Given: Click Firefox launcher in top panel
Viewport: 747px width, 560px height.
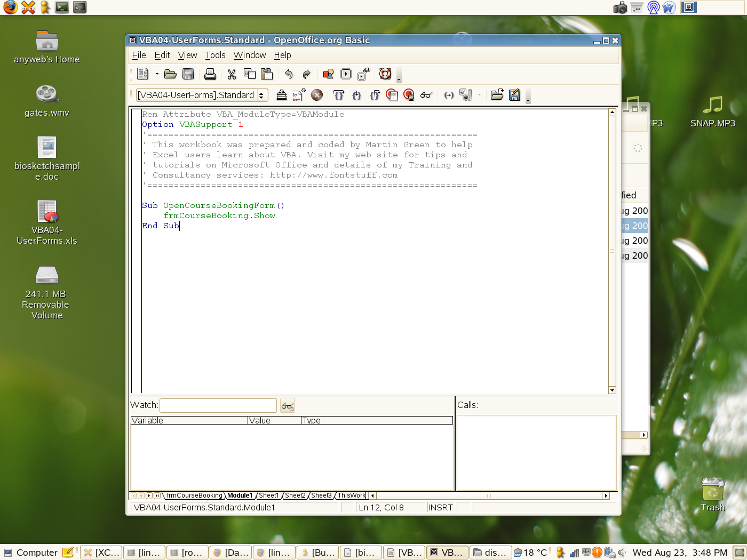Looking at the screenshot, I should [x=10, y=7].
